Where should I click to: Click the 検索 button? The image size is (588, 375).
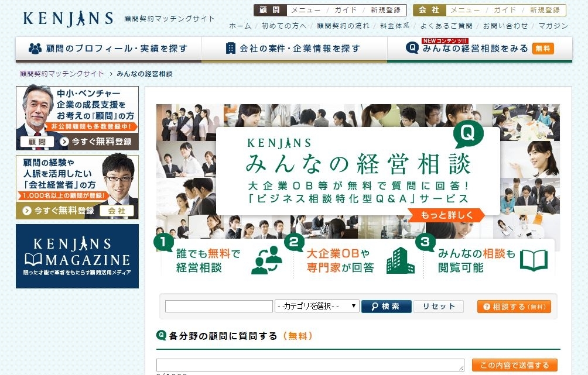pos(387,307)
